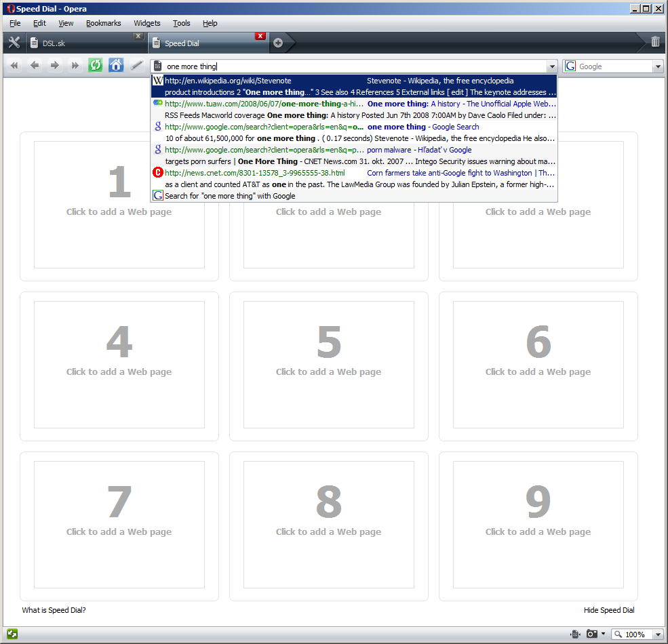Open the Tools menu

(182, 23)
